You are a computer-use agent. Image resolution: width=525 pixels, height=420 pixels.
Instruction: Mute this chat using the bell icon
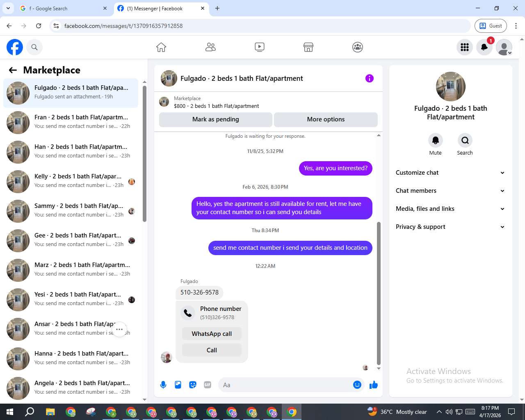tap(436, 140)
